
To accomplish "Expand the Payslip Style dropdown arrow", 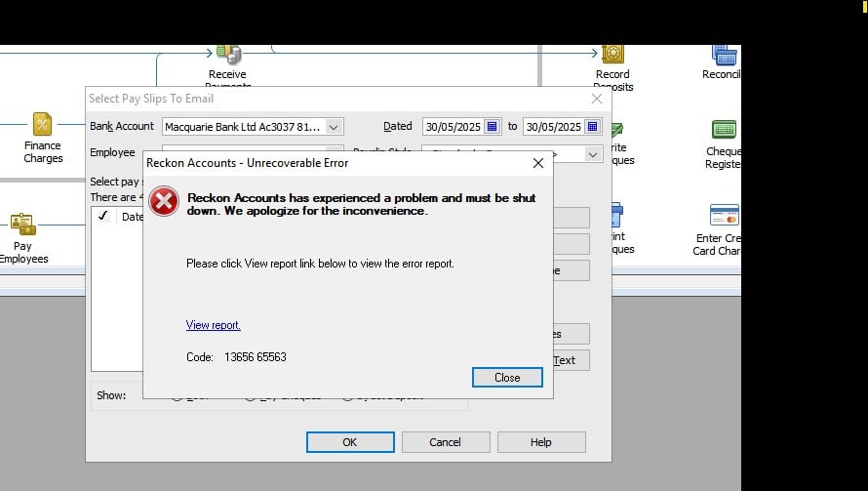I will (x=593, y=154).
